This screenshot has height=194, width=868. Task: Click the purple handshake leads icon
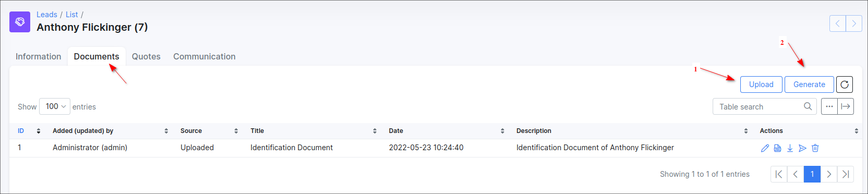point(20,22)
